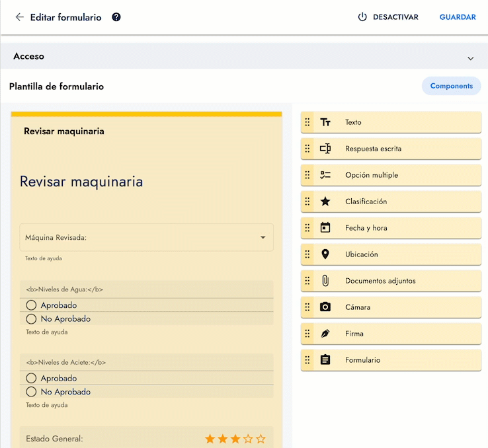
Task: Click the Texto component label
Action: click(353, 122)
